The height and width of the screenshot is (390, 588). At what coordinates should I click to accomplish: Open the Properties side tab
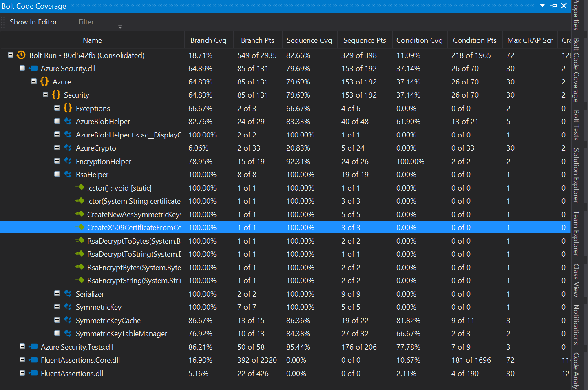[576, 15]
